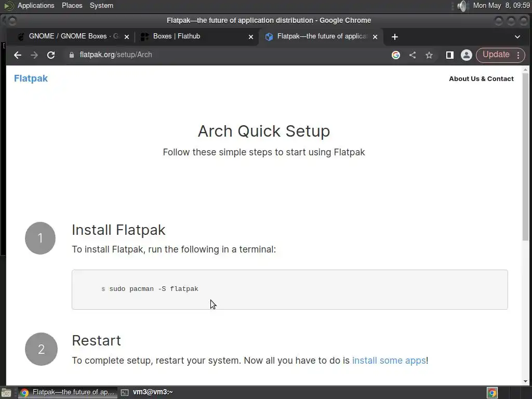Click the Update button in Chrome
This screenshot has height=399, width=532.
point(496,55)
